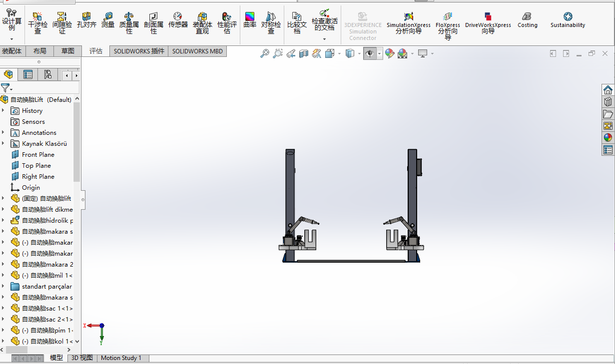
Task: Select FeatureManager design tree tab
Action: pos(8,74)
